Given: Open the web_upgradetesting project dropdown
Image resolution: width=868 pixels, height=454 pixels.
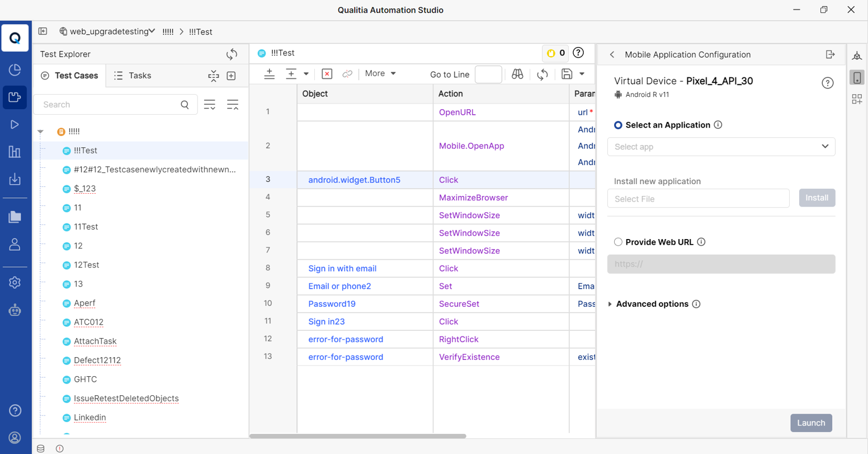Looking at the screenshot, I should coord(107,31).
